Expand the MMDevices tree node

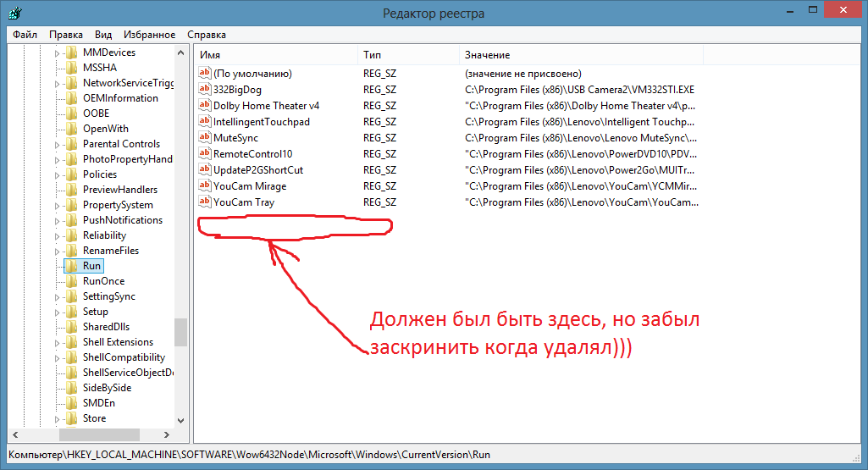pyautogui.click(x=57, y=53)
